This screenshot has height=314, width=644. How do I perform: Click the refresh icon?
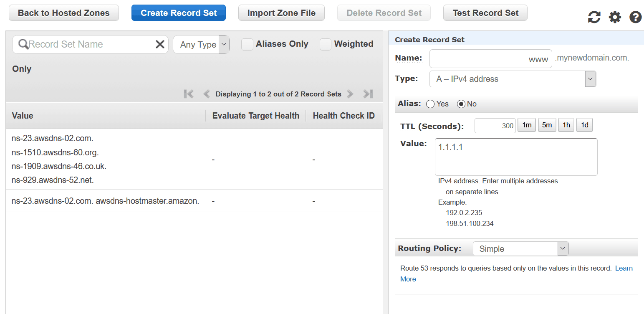point(594,17)
